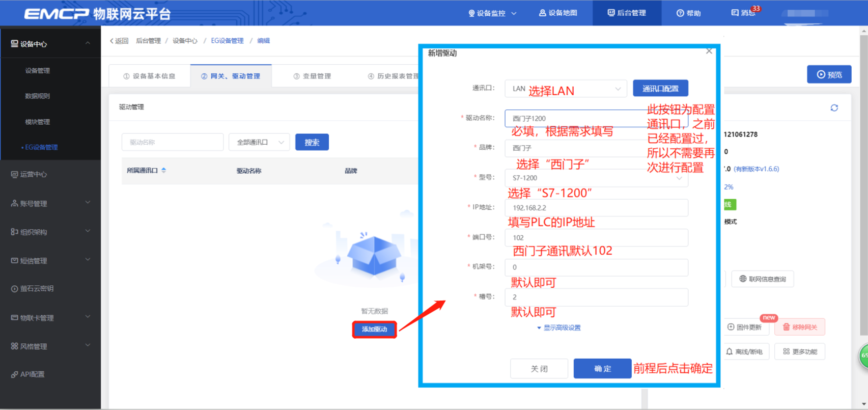868x410 pixels.
Task: Switch to the 网关、驱动管理 tab
Action: point(231,76)
